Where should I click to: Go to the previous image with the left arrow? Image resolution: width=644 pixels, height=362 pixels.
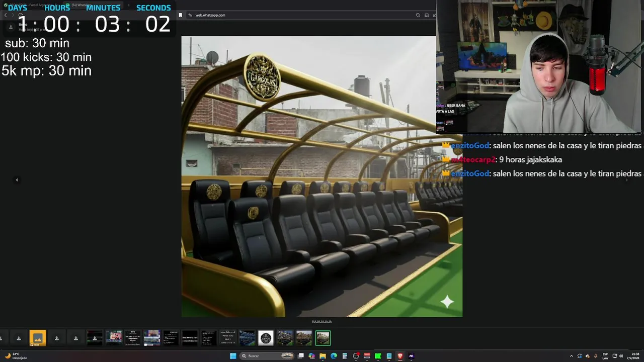click(17, 179)
